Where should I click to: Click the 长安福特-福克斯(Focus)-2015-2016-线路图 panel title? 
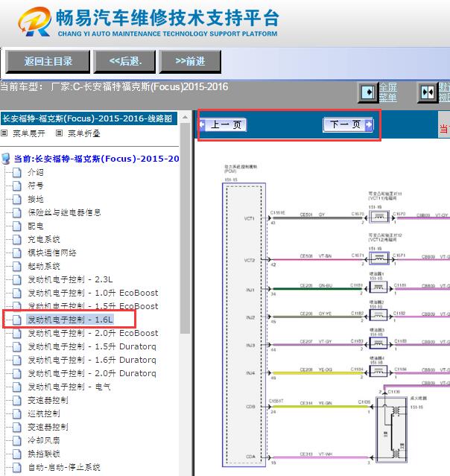(89, 118)
